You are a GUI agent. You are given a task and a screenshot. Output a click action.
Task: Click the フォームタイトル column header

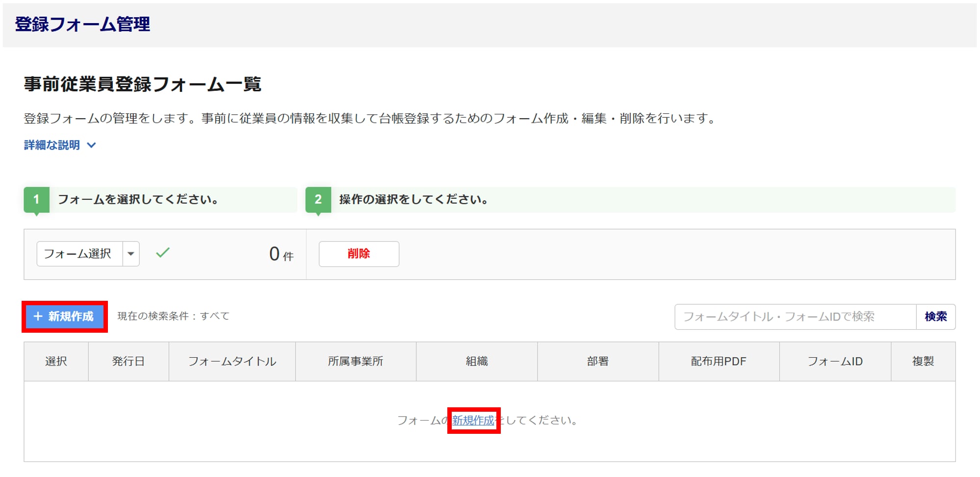pos(232,362)
